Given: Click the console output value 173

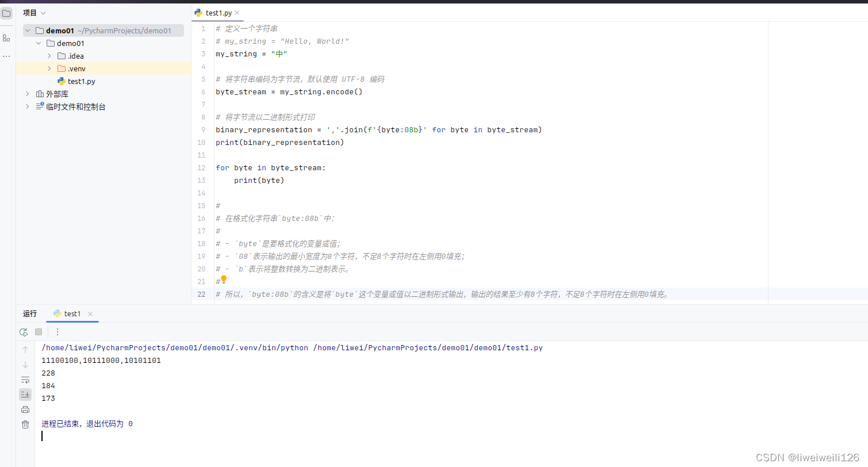Looking at the screenshot, I should (x=48, y=399).
